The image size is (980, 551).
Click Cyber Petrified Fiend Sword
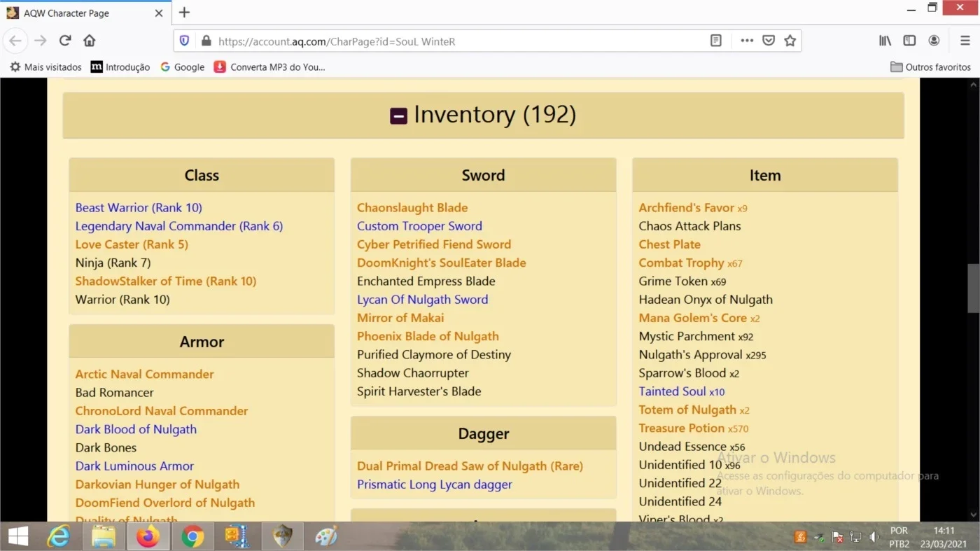point(434,244)
